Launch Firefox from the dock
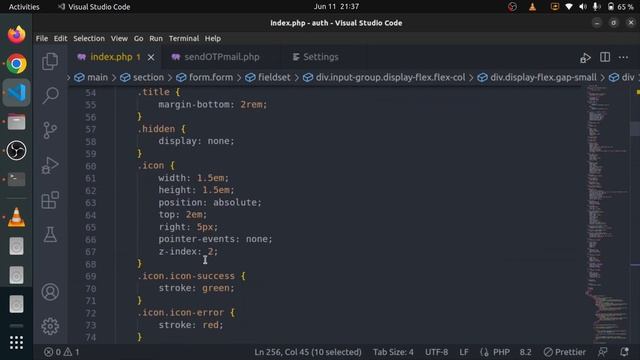640x360 pixels. [x=16, y=35]
